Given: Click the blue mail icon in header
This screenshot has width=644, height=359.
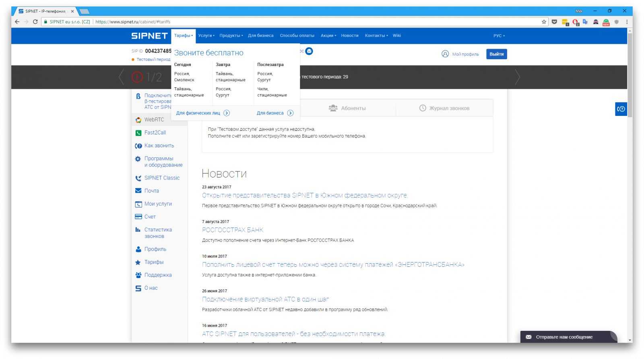Looking at the screenshot, I should pyautogui.click(x=309, y=51).
